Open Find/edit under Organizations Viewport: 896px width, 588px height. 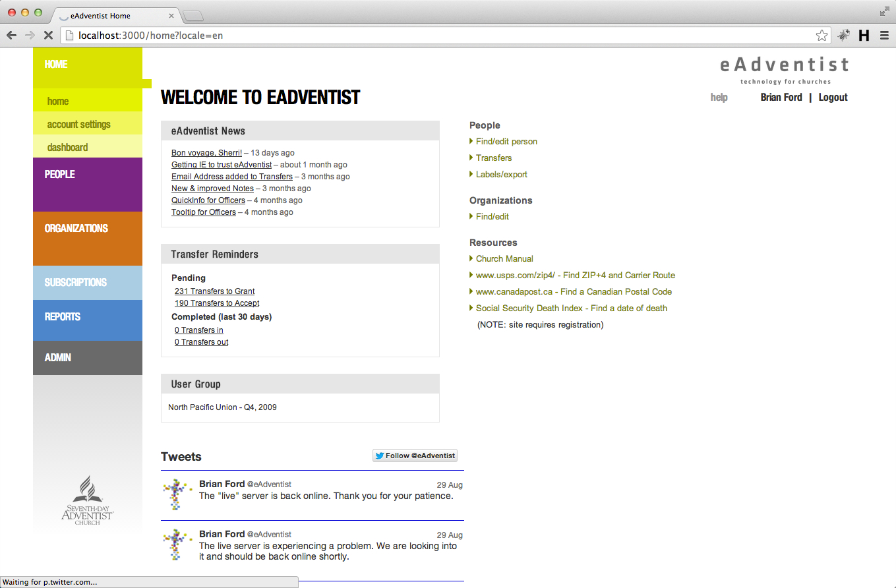tap(493, 217)
